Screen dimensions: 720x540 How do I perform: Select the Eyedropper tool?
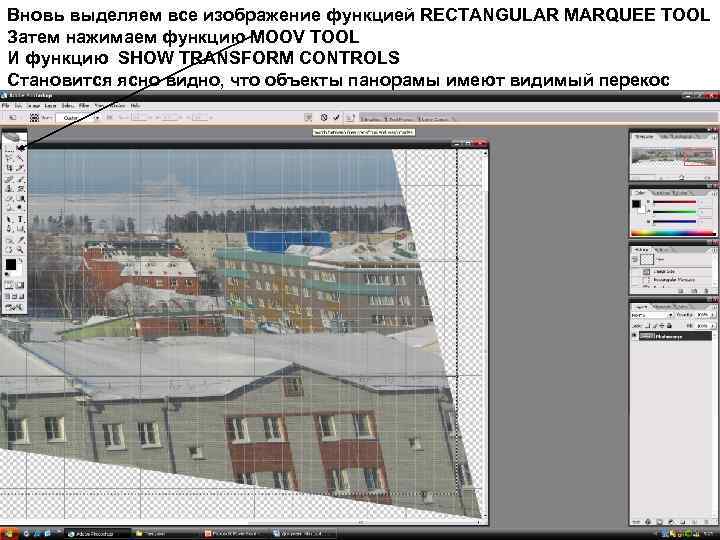(x=20, y=240)
